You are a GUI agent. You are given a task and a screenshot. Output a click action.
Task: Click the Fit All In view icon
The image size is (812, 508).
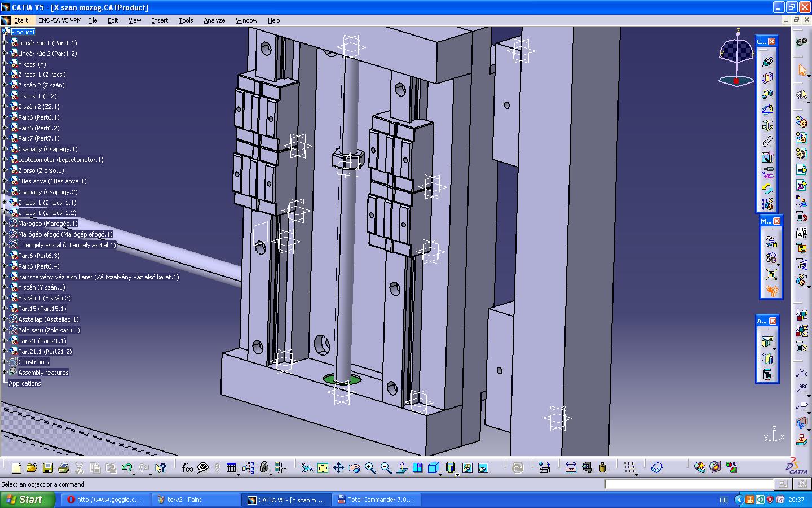(x=323, y=468)
